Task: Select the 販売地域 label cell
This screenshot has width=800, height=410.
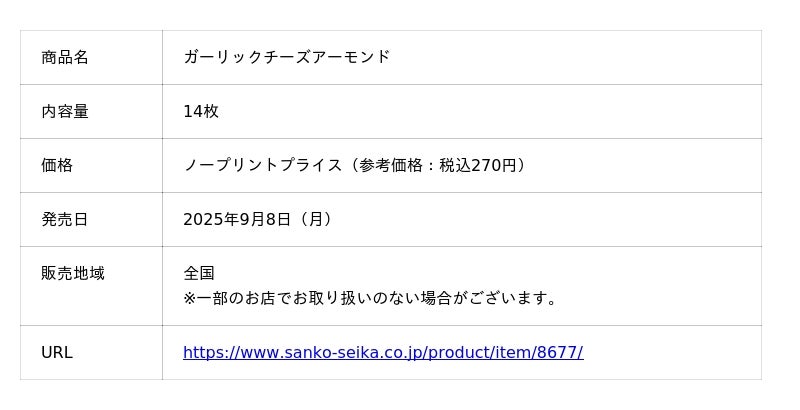Action: click(x=73, y=273)
